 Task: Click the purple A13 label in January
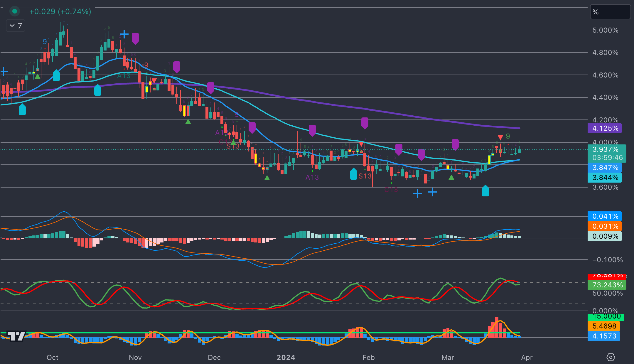312,177
